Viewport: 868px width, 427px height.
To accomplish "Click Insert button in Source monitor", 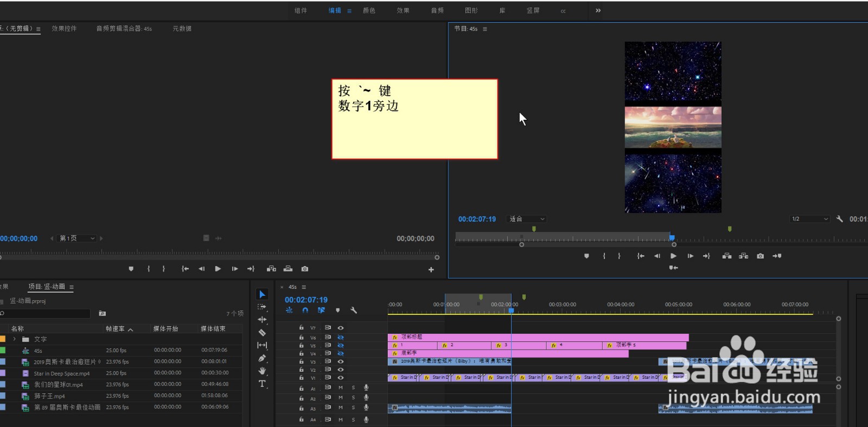I will coord(271,269).
